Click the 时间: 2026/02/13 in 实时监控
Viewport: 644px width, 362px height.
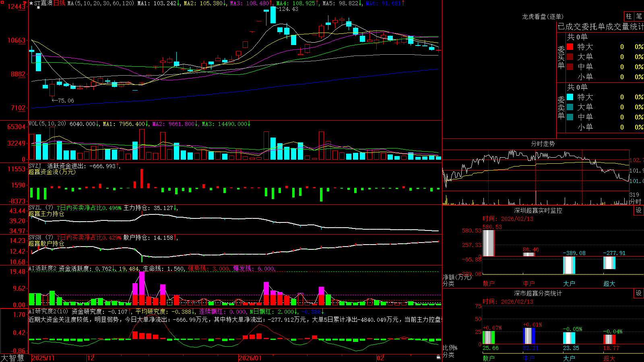coord(508,218)
